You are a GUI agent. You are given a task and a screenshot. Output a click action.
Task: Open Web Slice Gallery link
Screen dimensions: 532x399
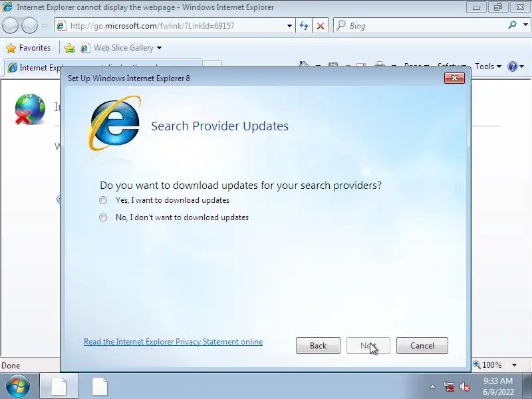pos(118,48)
